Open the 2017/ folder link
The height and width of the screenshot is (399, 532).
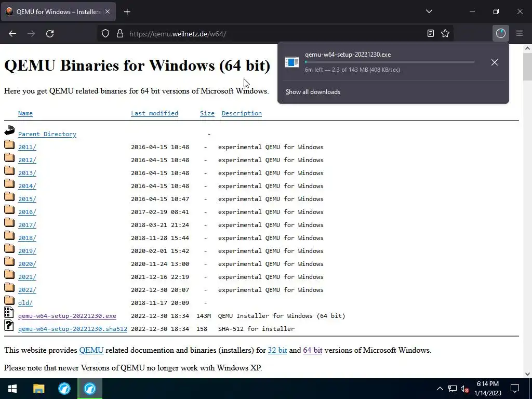(27, 225)
